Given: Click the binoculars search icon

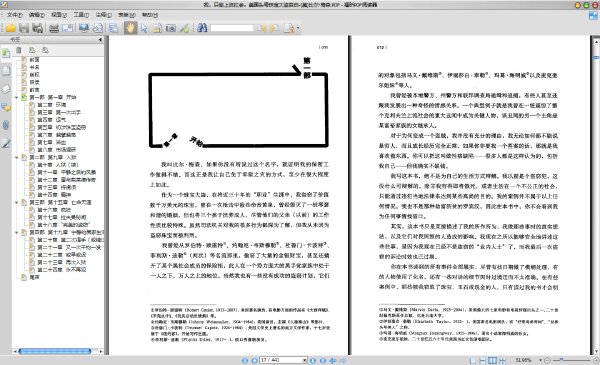Looking at the screenshot, I should (202, 28).
